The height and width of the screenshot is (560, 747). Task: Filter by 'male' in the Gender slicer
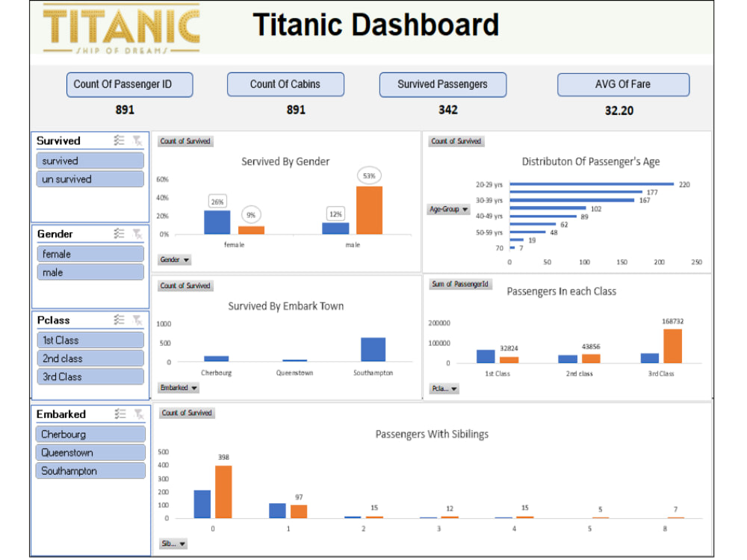[x=90, y=273]
